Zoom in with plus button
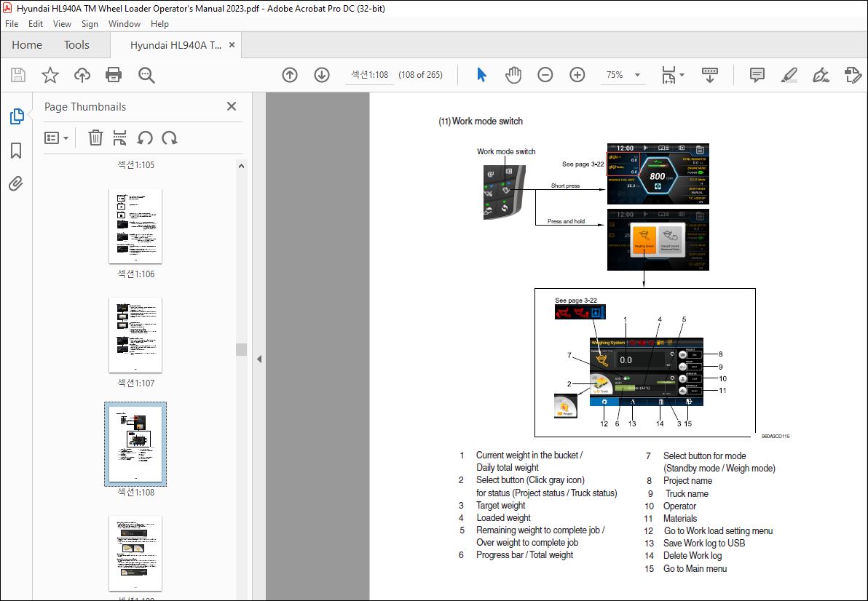The height and width of the screenshot is (601, 868). [577, 75]
